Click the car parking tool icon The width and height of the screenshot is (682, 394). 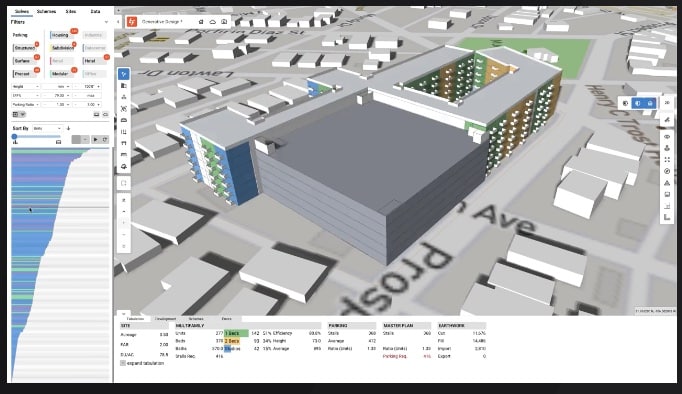pos(124,120)
